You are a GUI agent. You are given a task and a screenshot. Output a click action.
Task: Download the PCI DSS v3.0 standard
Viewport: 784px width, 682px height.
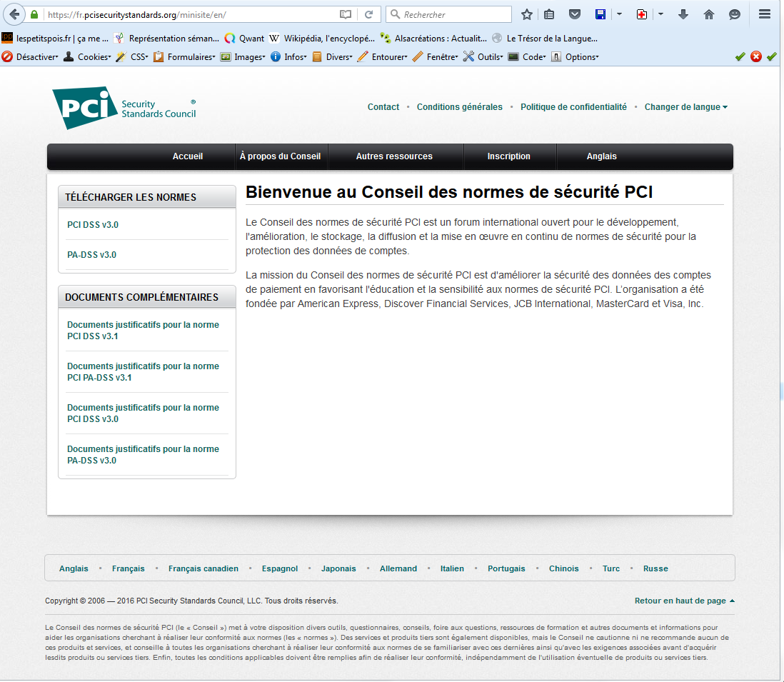tap(93, 225)
